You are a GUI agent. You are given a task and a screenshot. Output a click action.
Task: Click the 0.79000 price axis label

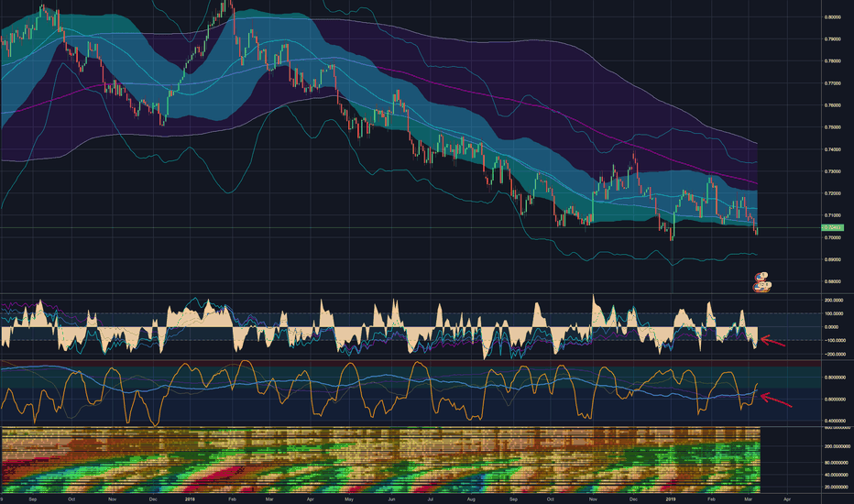832,39
